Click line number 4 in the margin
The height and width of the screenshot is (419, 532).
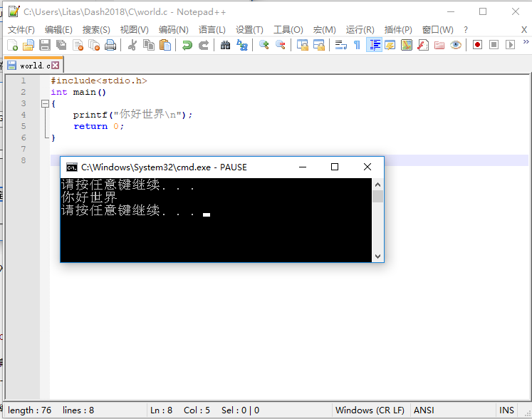[x=24, y=115]
